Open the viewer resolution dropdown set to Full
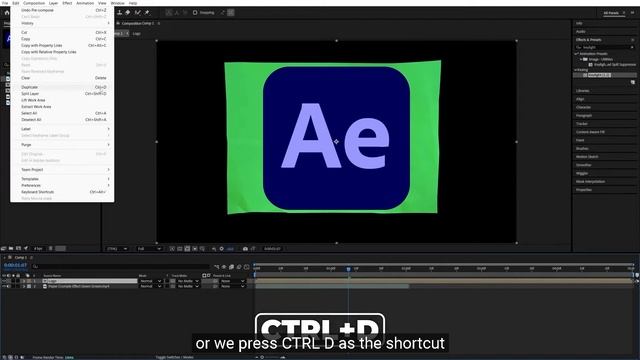This screenshot has height=360, width=640. point(149,249)
